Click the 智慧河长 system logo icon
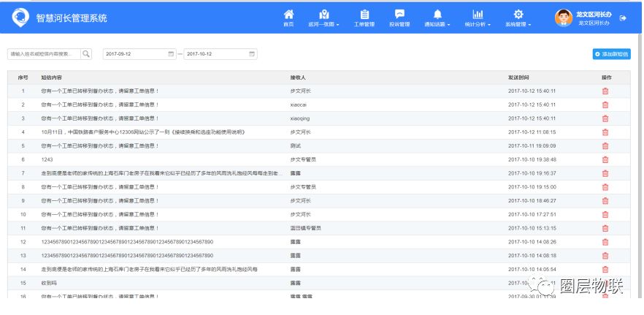Image resolution: width=644 pixels, height=315 pixels. click(x=20, y=18)
